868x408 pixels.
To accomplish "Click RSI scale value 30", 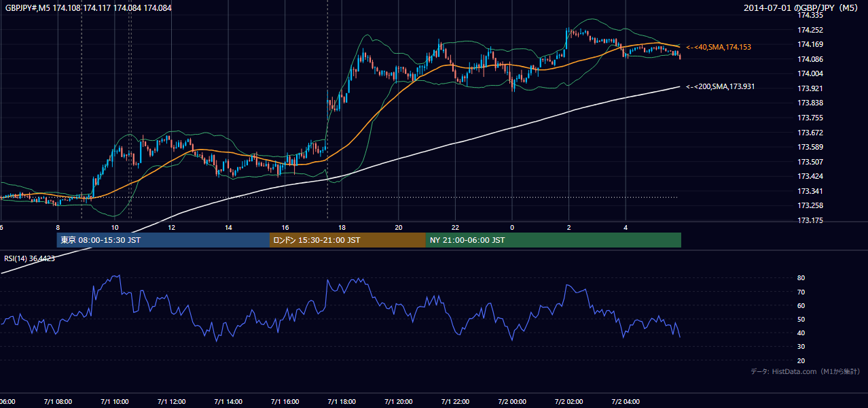I will tap(801, 347).
